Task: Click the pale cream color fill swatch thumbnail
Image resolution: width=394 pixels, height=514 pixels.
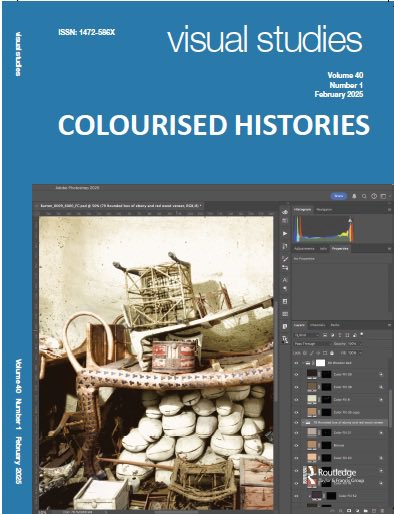Action: click(x=311, y=399)
